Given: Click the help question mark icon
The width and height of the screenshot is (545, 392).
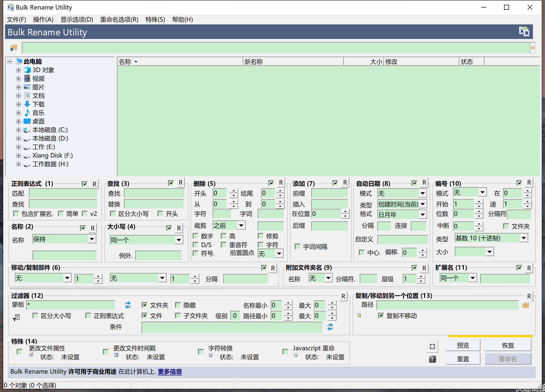Looking at the screenshot, I should (432, 359).
